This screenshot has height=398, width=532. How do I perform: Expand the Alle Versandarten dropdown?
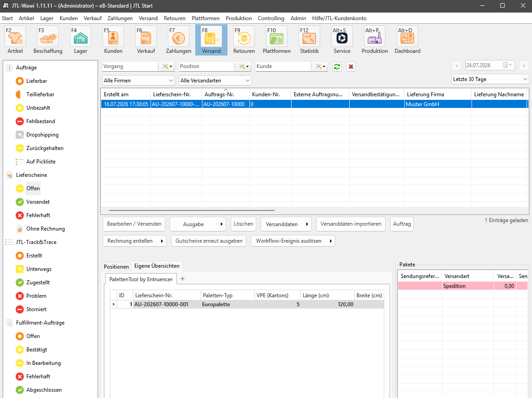215,81
